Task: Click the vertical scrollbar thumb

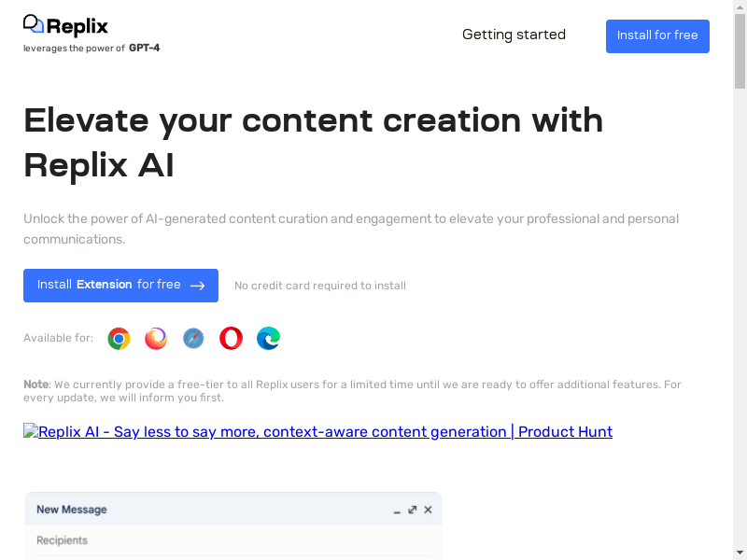Action: click(x=740, y=51)
